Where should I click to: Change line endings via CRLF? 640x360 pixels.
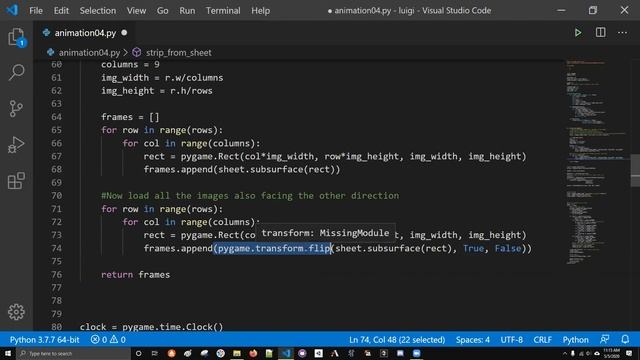coord(542,340)
